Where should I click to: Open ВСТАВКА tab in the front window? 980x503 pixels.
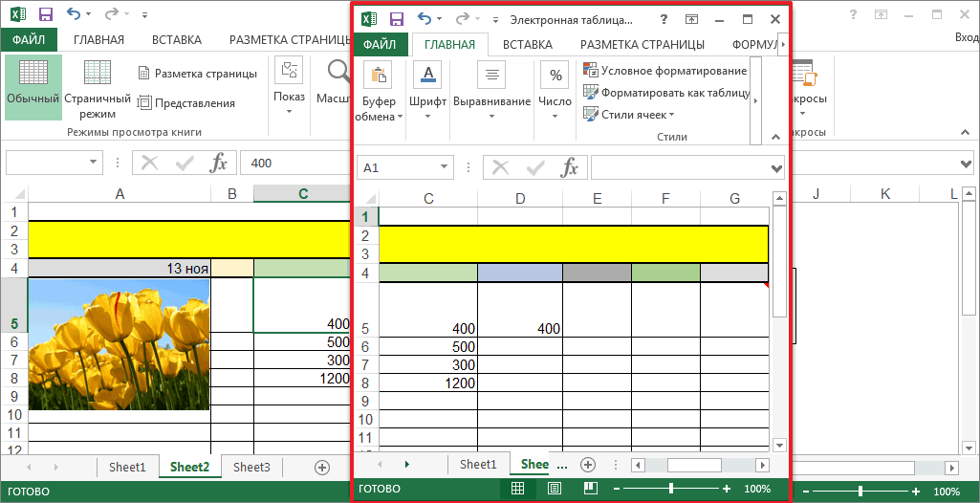coord(527,44)
